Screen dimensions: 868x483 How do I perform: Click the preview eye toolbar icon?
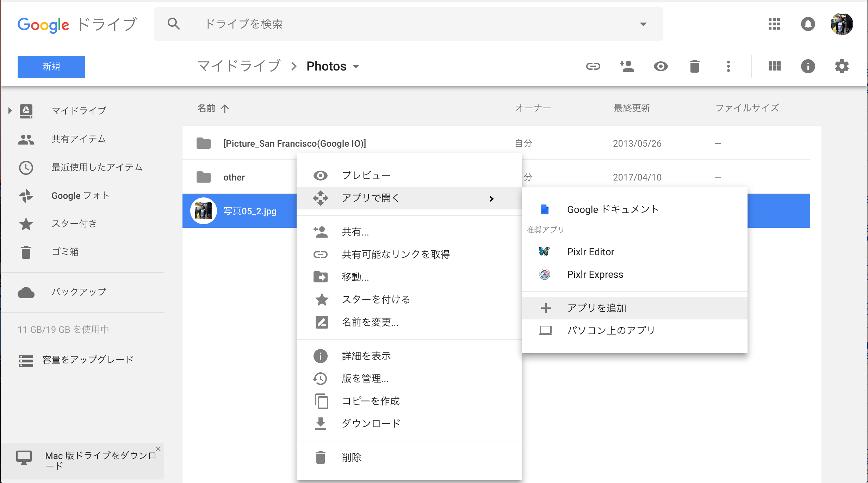[x=661, y=66]
